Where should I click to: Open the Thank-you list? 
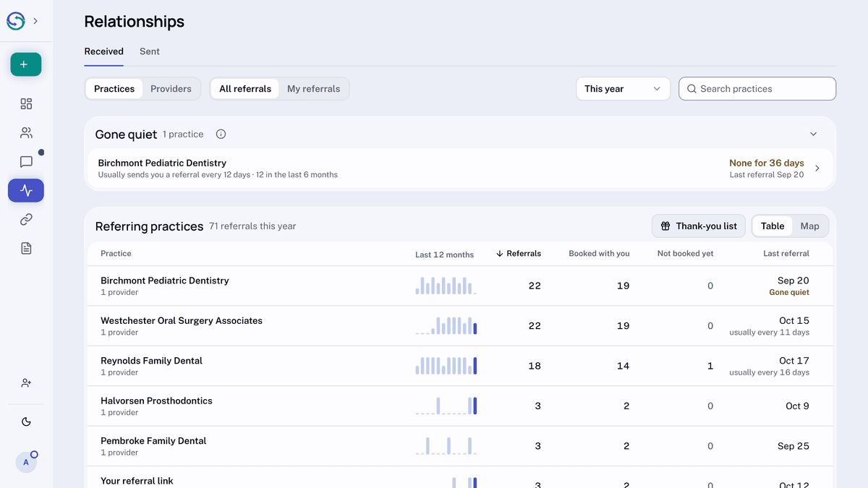699,226
